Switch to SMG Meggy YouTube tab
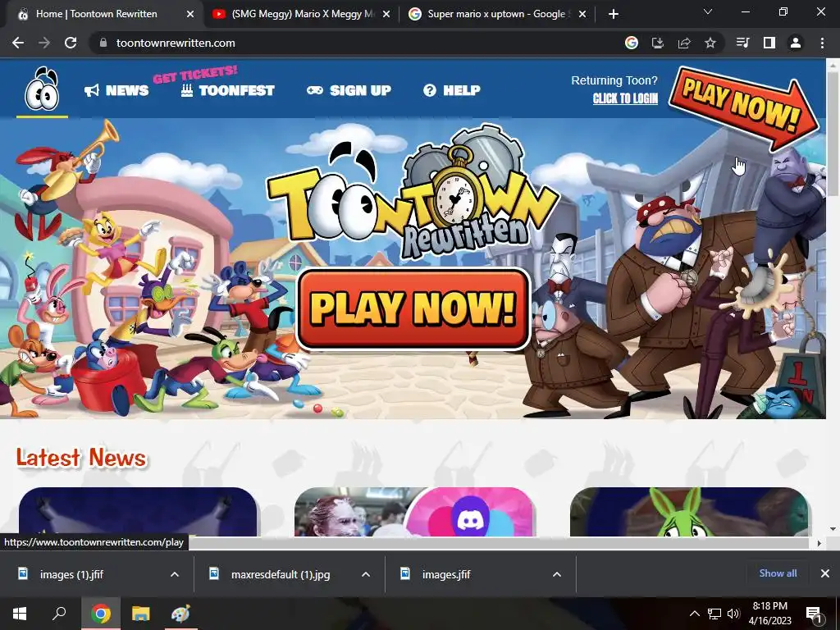 pyautogui.click(x=303, y=14)
